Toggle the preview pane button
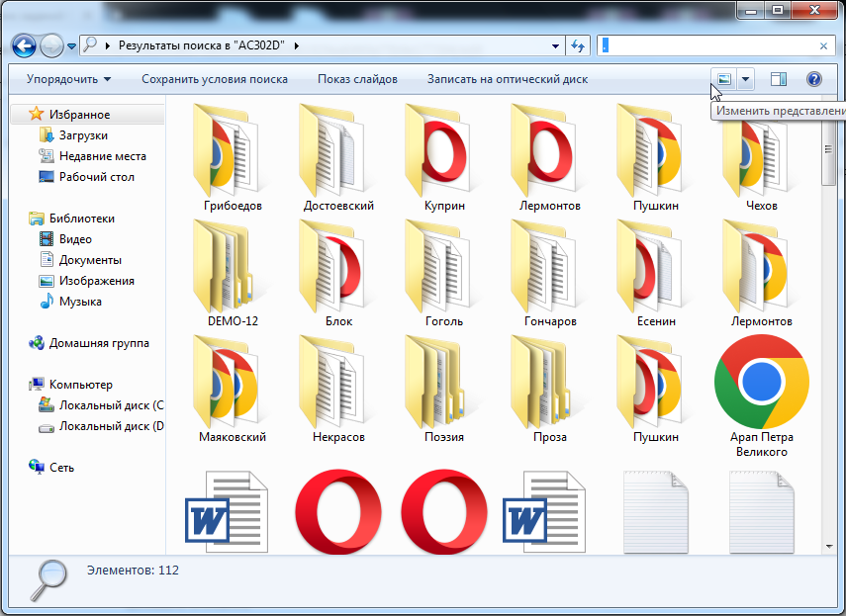 [x=778, y=80]
